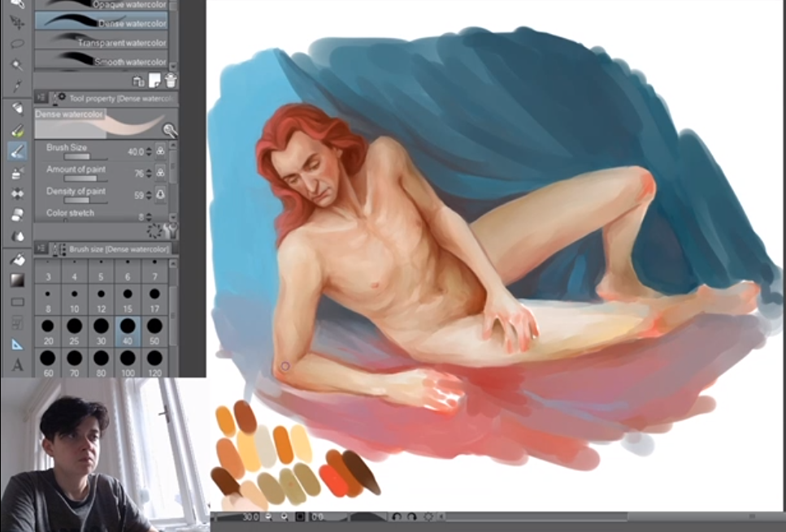Viewport: 786px width, 532px height.
Task: Choose the Dense watercolor brush
Action: (102, 22)
